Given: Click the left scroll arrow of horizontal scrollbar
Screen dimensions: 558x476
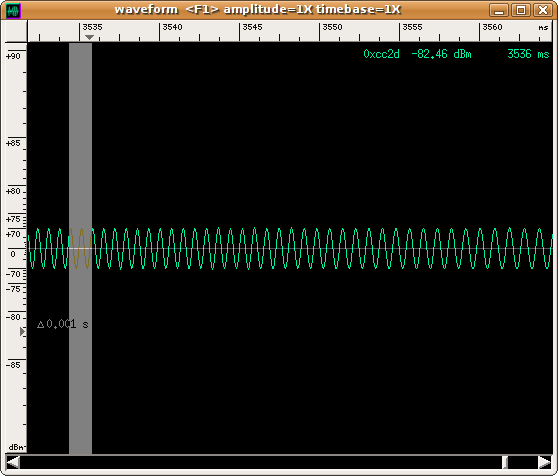Looking at the screenshot, I should (x=13, y=462).
